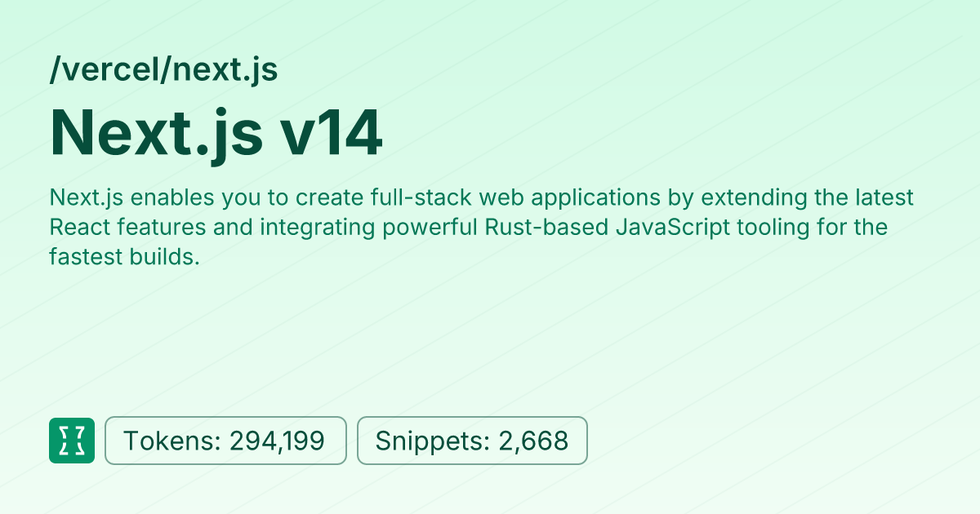Viewport: 980px width, 514px height.
Task: Click the Tokens: 294,199 badge
Action: (x=225, y=441)
